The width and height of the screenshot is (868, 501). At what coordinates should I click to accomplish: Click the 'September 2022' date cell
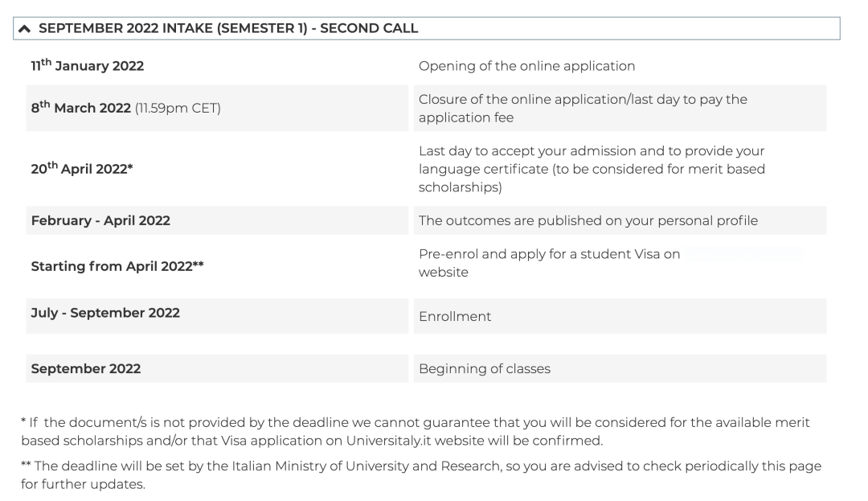[x=86, y=369]
